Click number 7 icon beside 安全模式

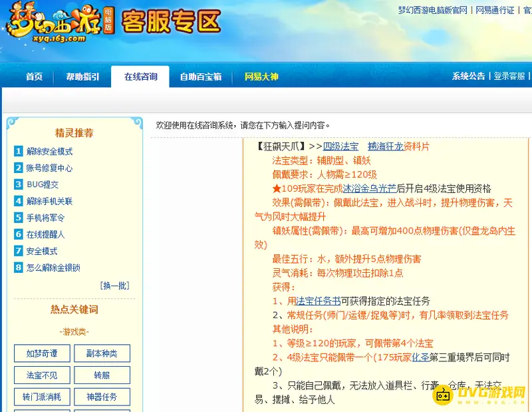click(19, 251)
